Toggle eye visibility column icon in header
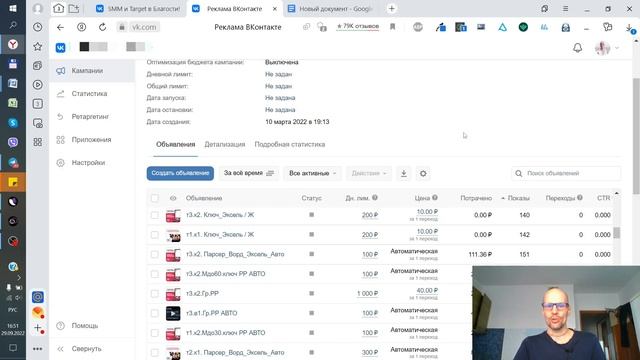Screen dimensions: 640x360 pos(173,198)
